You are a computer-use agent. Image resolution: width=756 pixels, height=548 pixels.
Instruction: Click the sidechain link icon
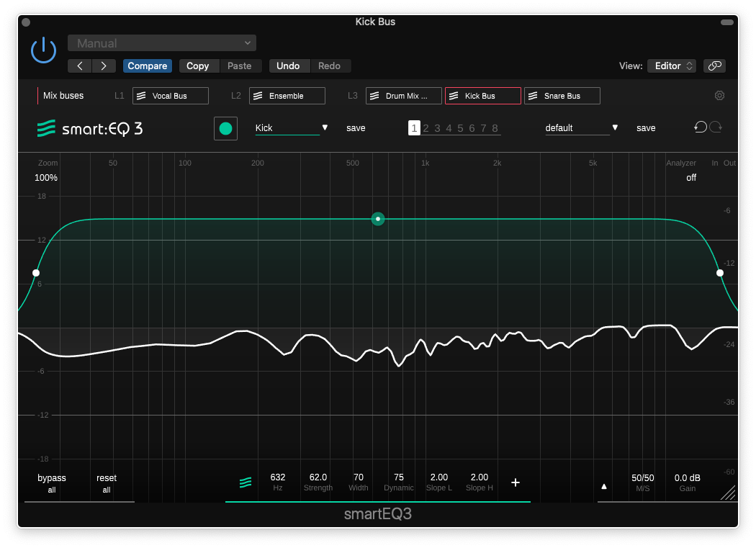coord(714,66)
